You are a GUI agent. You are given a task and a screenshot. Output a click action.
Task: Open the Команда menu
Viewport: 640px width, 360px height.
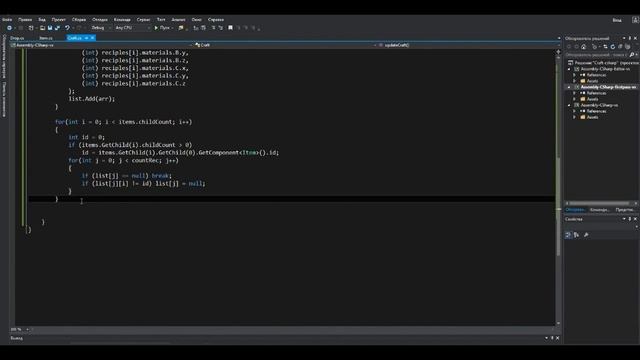[x=122, y=20]
